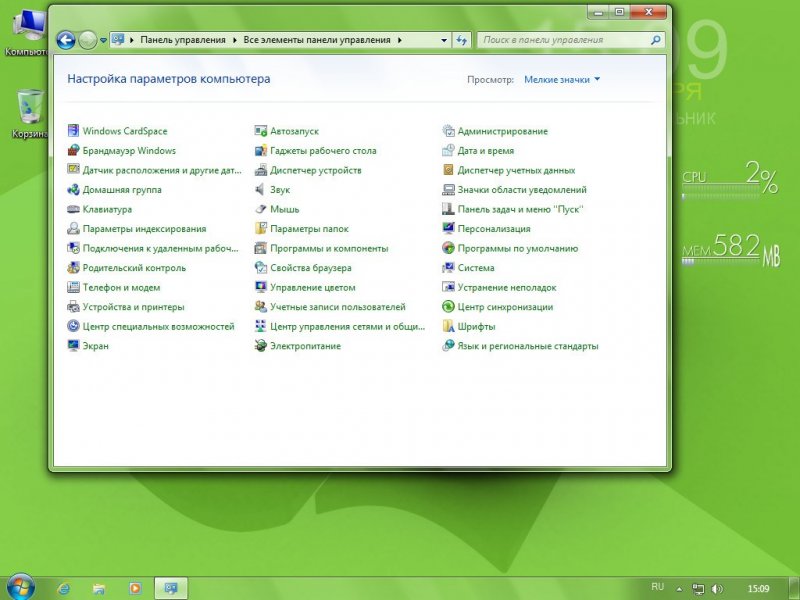The image size is (800, 600).
Task: Expand arrow after Панель управления breadcrumb
Action: point(235,40)
